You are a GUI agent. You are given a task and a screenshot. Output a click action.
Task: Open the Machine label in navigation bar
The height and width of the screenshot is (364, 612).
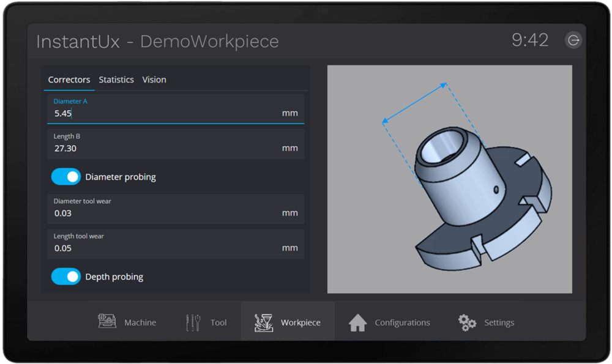point(140,322)
